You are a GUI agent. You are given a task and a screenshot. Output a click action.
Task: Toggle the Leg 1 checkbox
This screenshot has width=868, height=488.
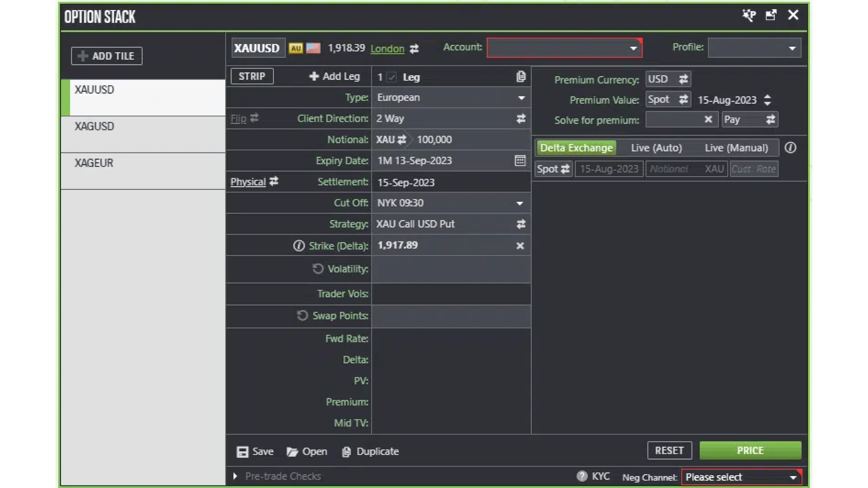[391, 77]
